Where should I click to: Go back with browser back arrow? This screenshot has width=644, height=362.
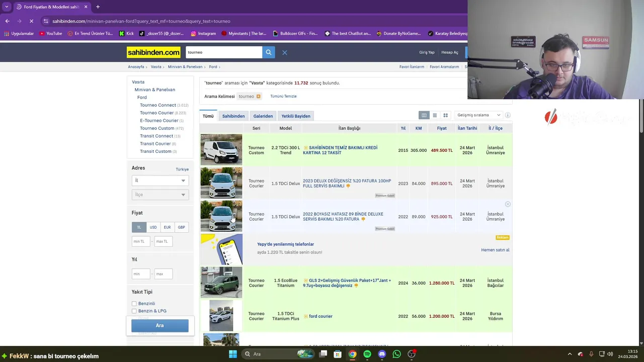tap(7, 21)
